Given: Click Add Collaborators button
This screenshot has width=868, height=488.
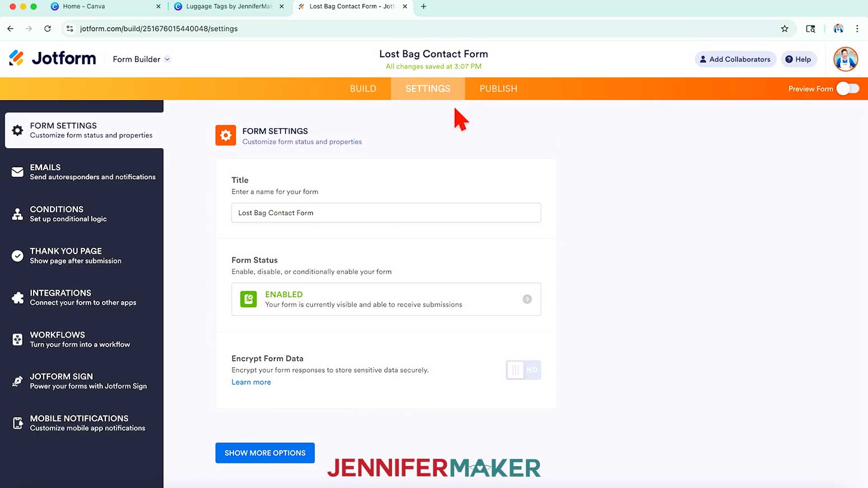Looking at the screenshot, I should (x=735, y=59).
